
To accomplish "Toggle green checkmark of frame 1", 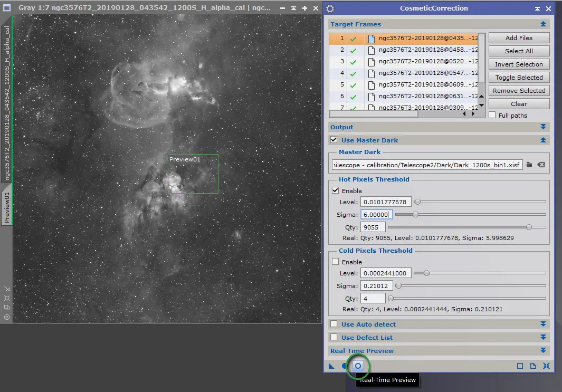I will coord(354,39).
